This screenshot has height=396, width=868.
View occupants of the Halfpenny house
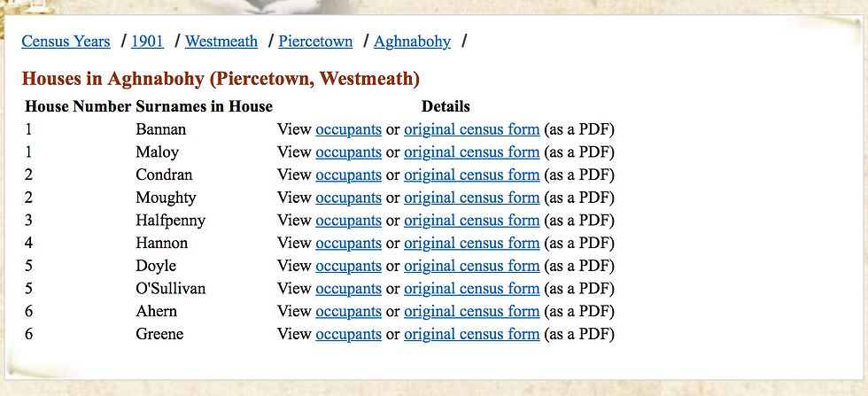tap(348, 221)
